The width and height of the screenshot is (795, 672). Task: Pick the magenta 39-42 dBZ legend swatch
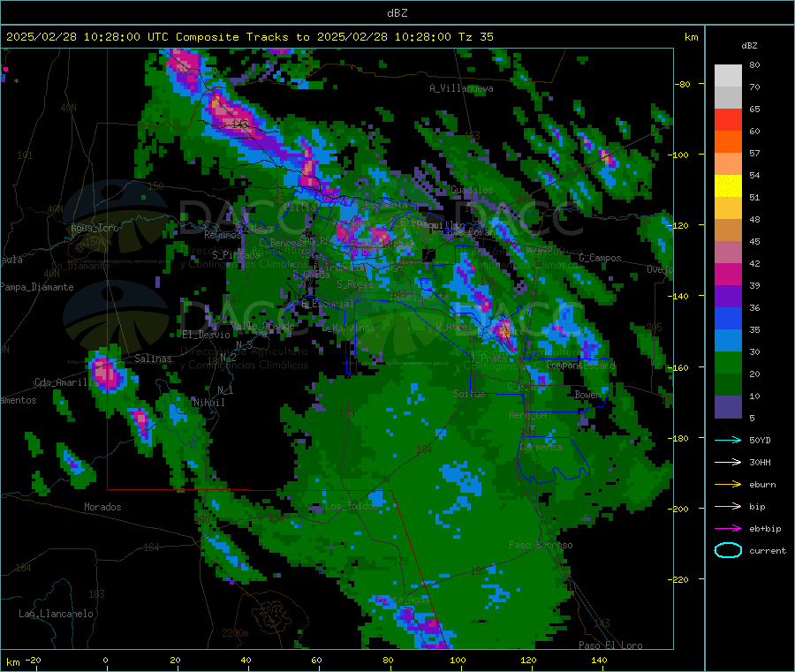point(728,274)
